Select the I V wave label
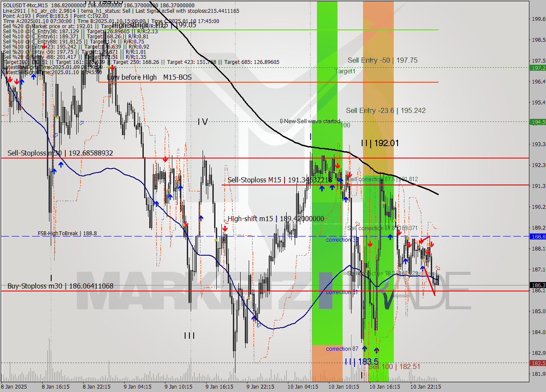This screenshot has width=546, height=392. (203, 122)
